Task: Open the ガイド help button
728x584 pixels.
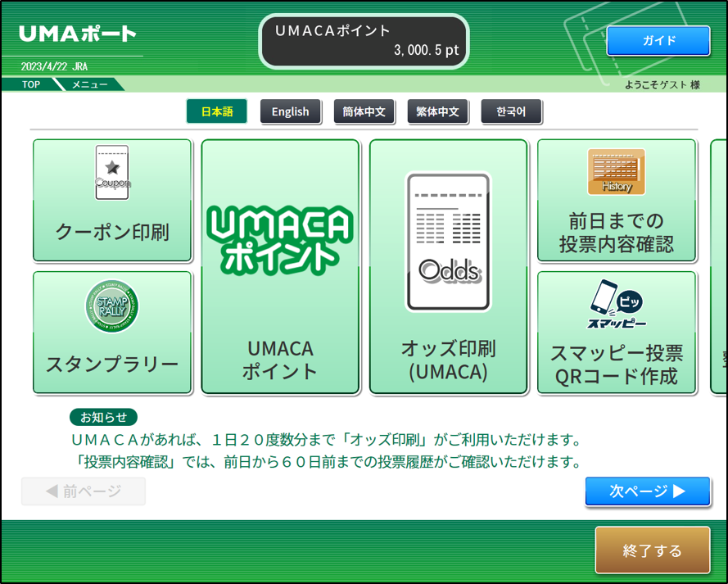Action: point(658,41)
